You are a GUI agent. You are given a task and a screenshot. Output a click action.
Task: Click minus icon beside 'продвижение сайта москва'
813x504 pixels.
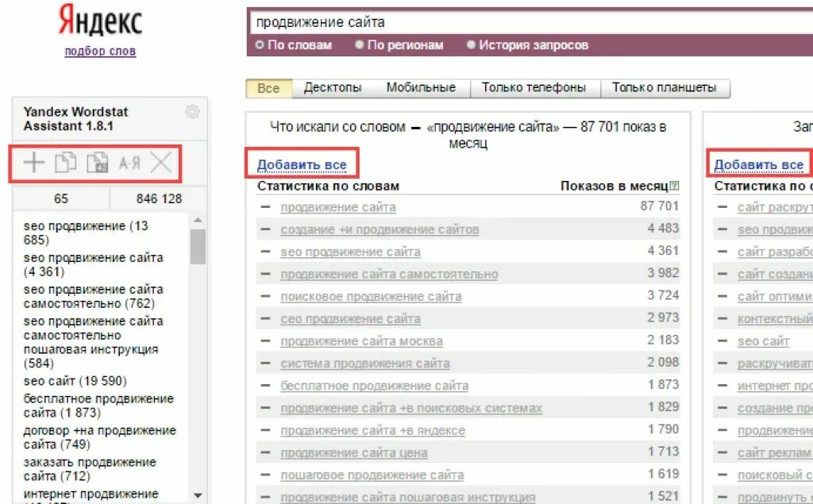point(265,340)
